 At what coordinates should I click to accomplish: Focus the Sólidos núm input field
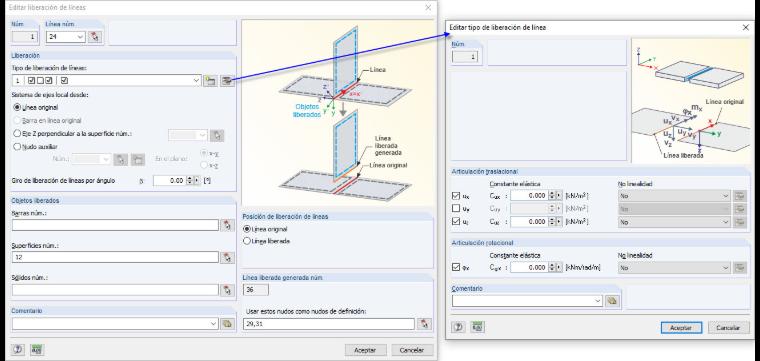(x=115, y=290)
